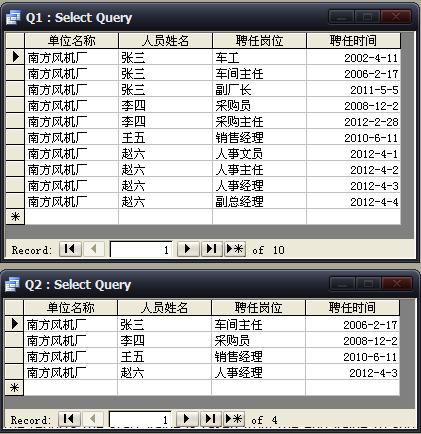
Task: Go to next record in Q1 navigator
Action: pyautogui.click(x=188, y=249)
